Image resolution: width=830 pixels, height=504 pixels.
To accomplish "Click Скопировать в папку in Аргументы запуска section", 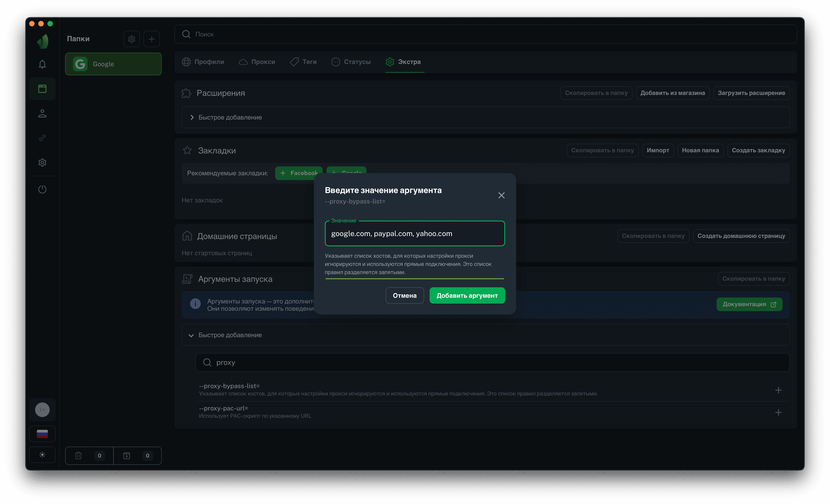I will [x=753, y=279].
